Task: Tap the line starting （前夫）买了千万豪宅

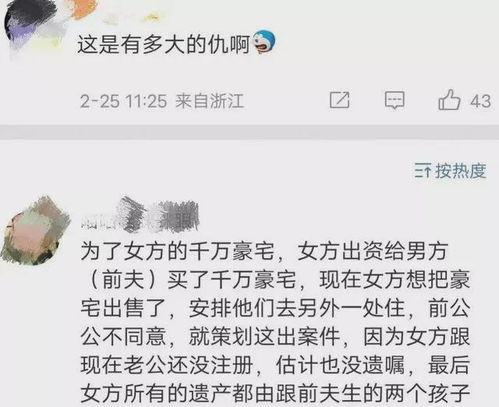Action: pyautogui.click(x=277, y=280)
